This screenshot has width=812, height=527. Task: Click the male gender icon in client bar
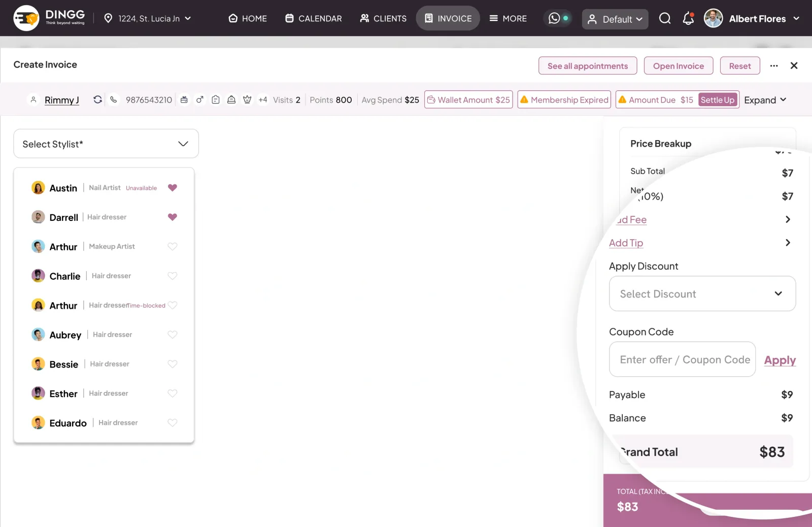pos(200,100)
